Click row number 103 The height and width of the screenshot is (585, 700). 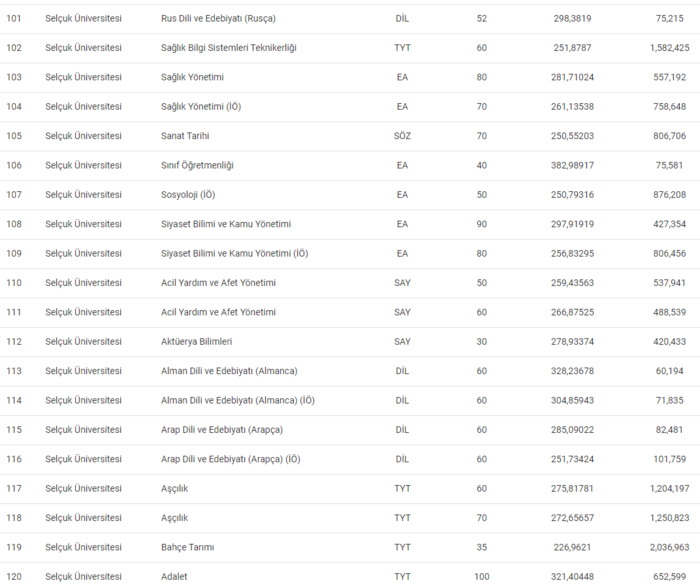point(14,77)
